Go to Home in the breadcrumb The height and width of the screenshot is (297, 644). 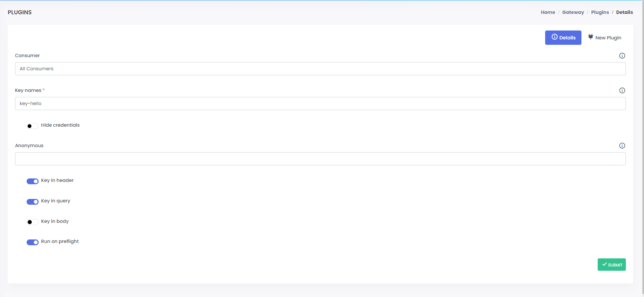(548, 12)
